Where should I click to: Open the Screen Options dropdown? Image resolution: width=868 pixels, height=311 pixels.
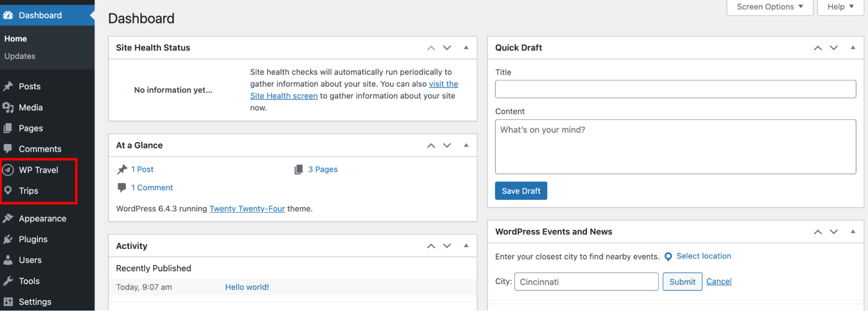769,7
